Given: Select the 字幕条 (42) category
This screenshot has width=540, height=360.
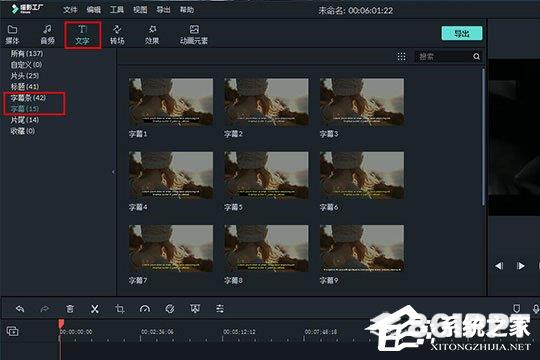Looking at the screenshot, I should tap(28, 98).
